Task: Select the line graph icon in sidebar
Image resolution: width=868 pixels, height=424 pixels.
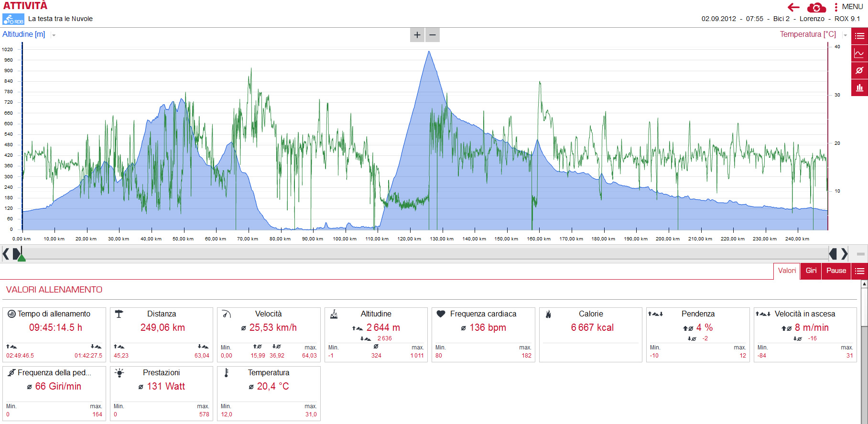Action: pyautogui.click(x=859, y=53)
